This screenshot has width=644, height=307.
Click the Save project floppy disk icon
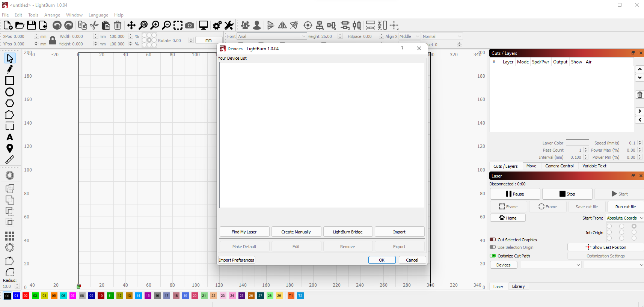pyautogui.click(x=32, y=25)
